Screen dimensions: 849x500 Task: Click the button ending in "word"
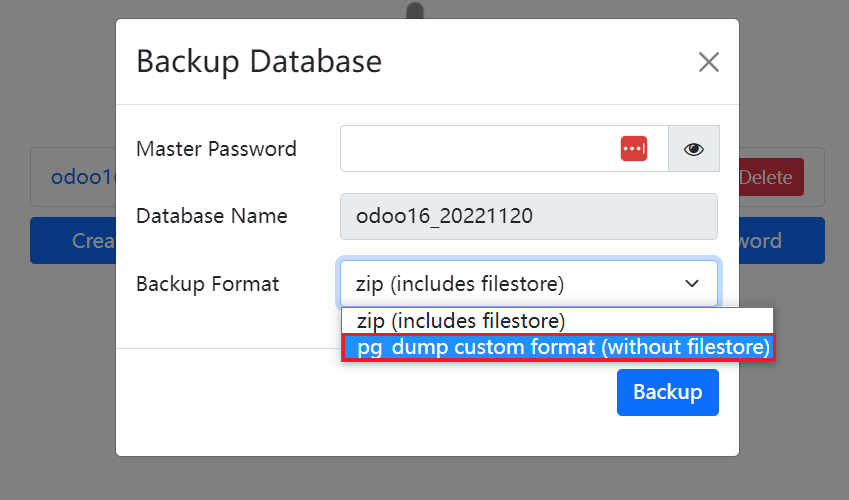point(781,241)
